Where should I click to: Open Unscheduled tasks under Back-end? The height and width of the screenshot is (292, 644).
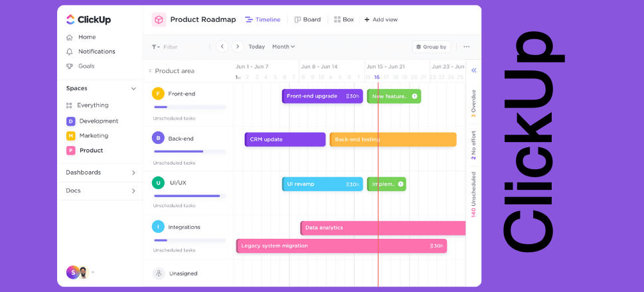174,163
